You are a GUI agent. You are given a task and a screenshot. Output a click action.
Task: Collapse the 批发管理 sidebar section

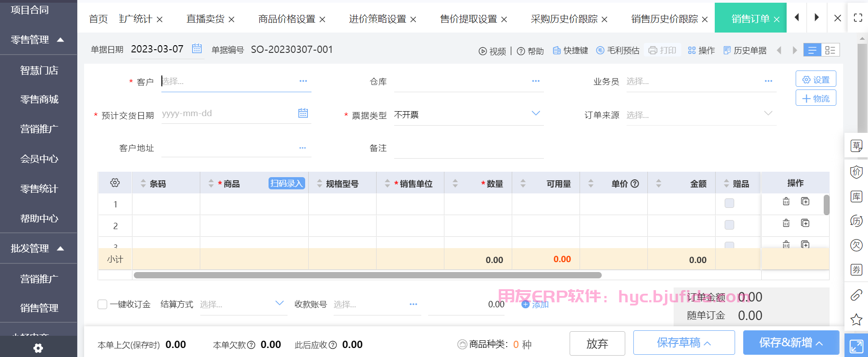pos(61,249)
